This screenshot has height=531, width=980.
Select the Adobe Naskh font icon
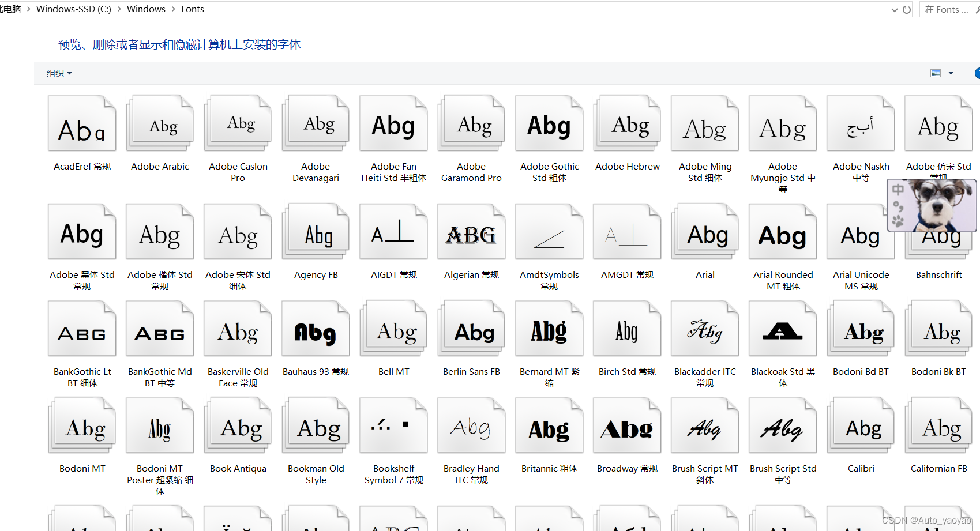tap(861, 124)
